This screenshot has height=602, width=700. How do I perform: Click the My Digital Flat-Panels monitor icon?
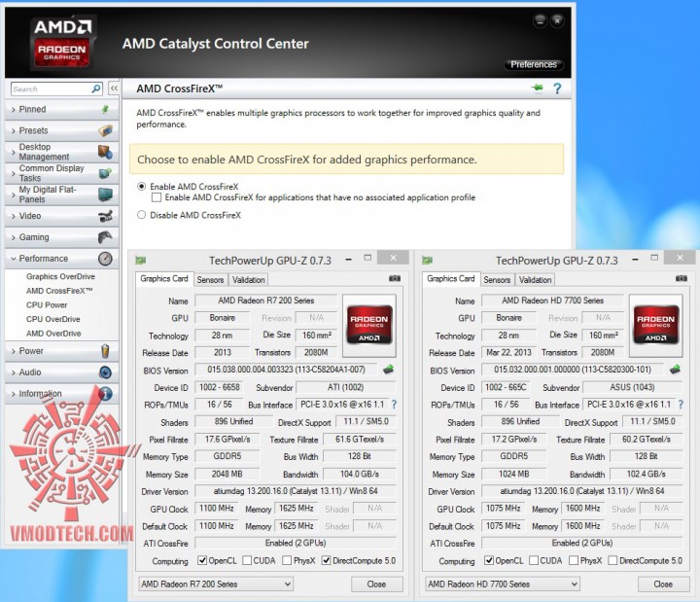point(105,195)
